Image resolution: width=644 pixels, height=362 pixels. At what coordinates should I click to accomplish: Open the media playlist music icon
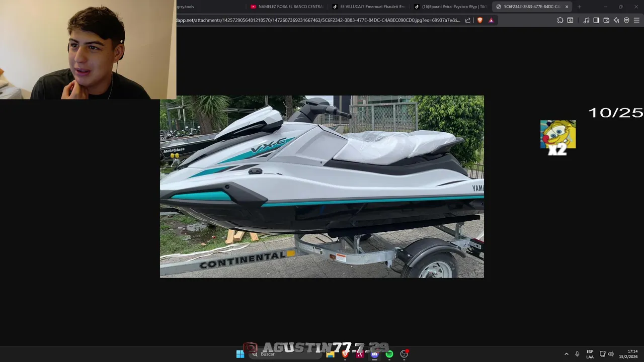click(x=586, y=20)
